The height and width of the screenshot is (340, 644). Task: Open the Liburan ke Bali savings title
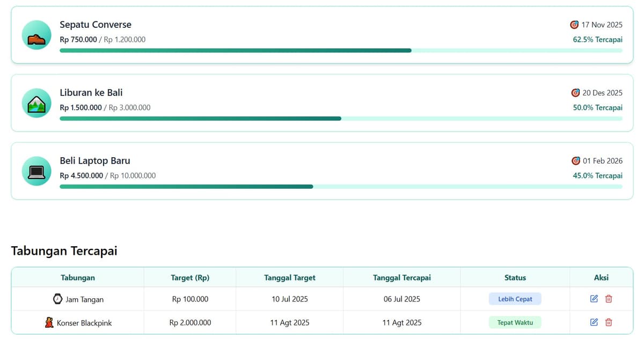point(91,92)
